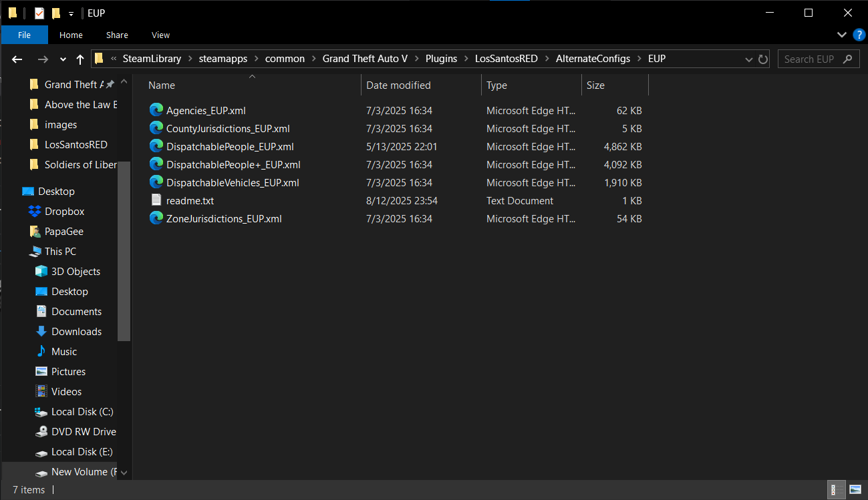Screen dimensions: 868x500
Task: Open the File menu
Action: (24, 35)
